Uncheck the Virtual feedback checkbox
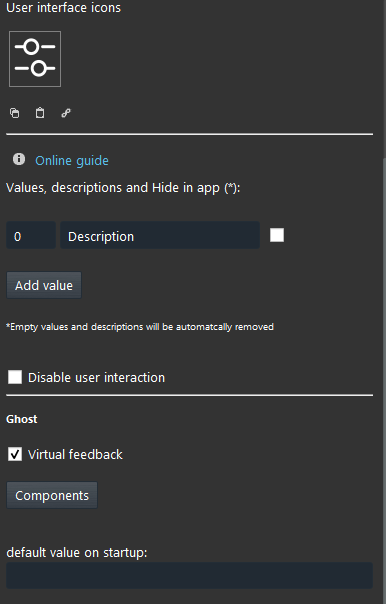The height and width of the screenshot is (604, 386). click(15, 454)
